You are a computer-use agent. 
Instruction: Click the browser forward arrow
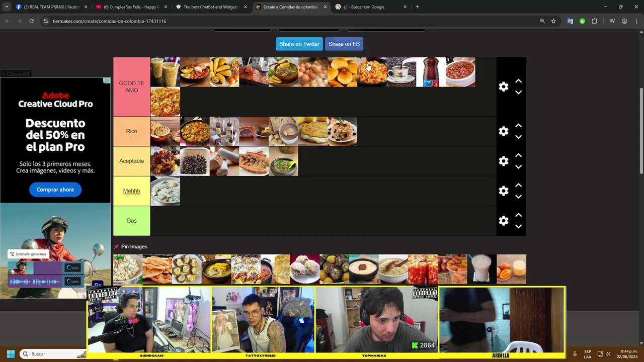tap(19, 21)
